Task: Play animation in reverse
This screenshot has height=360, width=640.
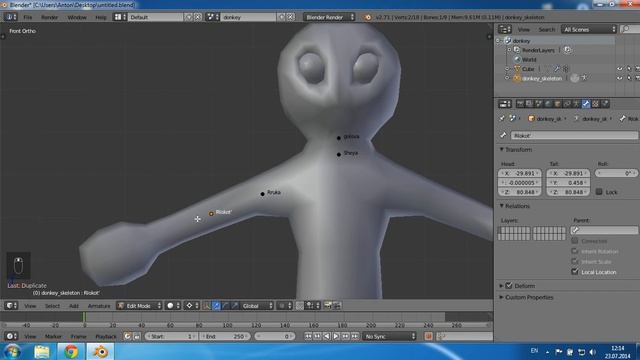Action: [x=327, y=336]
